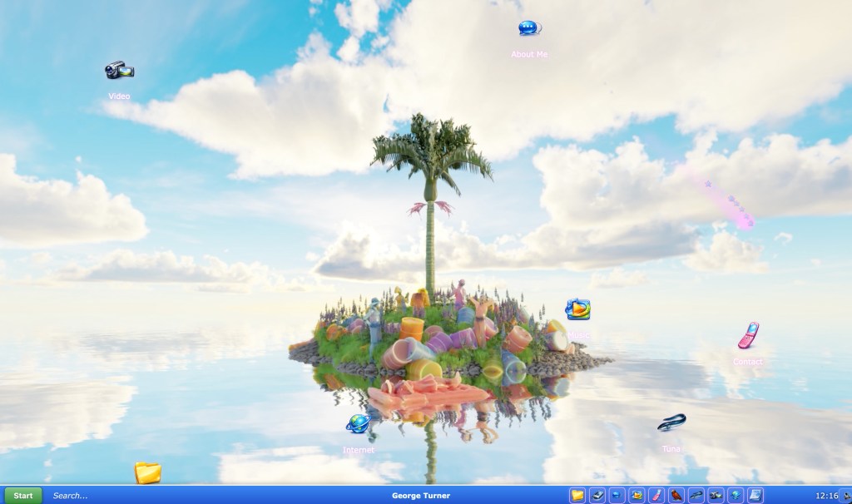The width and height of the screenshot is (852, 504).
Task: Click the Start button
Action: 22,496
